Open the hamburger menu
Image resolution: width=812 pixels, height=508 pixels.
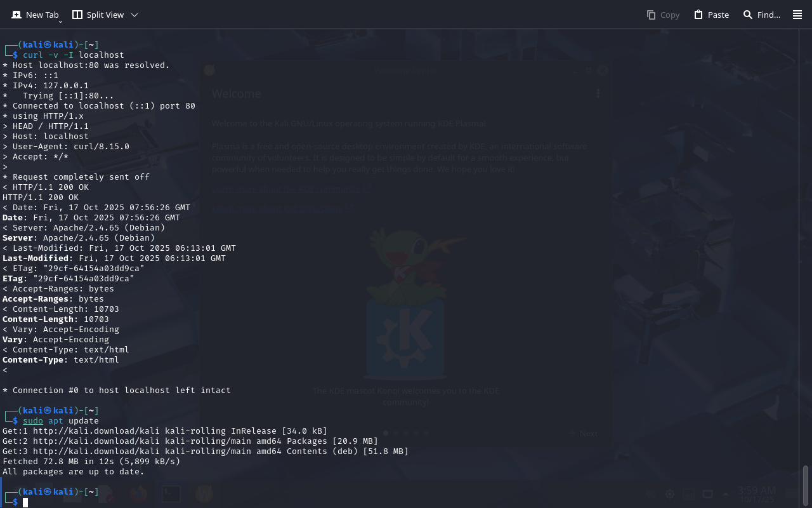(797, 15)
